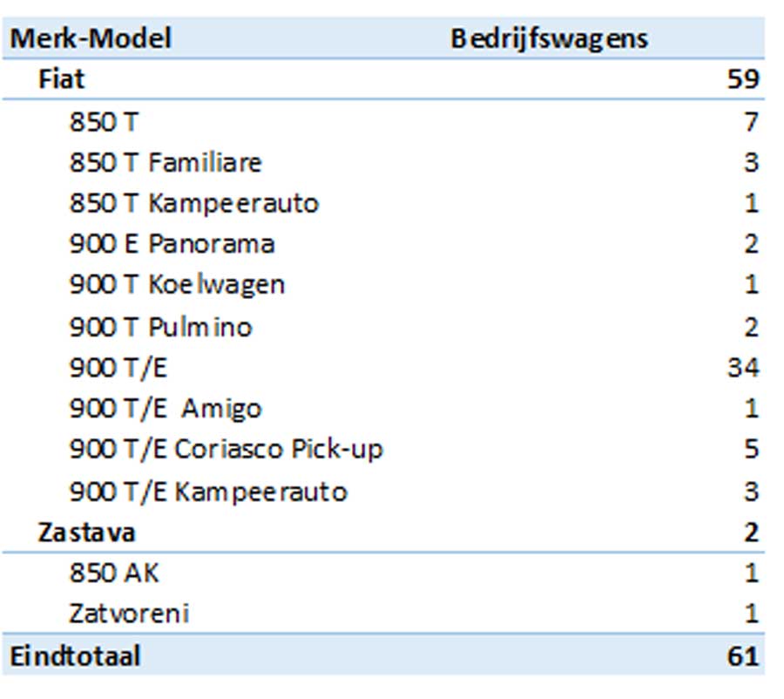Image resolution: width=784 pixels, height=699 pixels.
Task: Click the 900 T Pulmino model label
Action: [160, 327]
